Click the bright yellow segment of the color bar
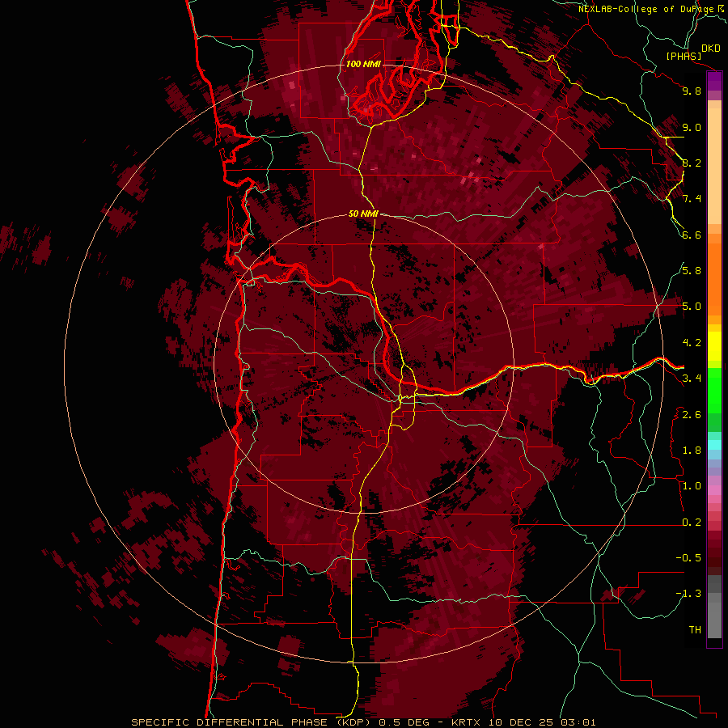 [714, 346]
